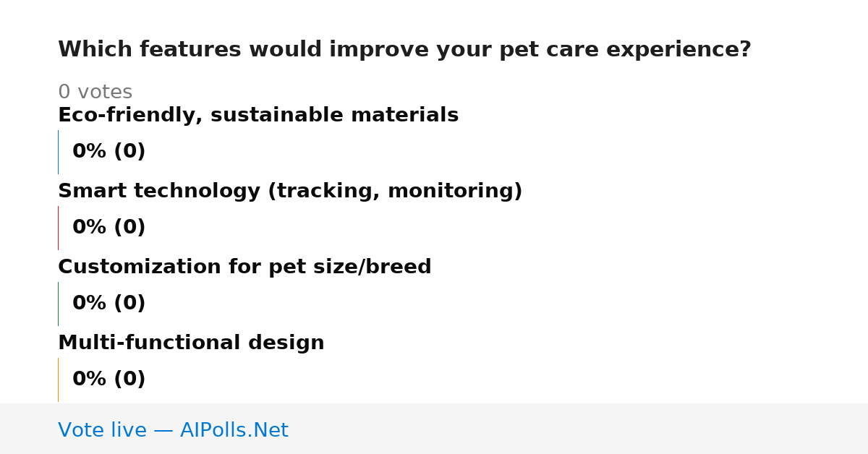Image resolution: width=868 pixels, height=454 pixels.
Task: Click 0% (0) result for Multi-functional design
Action: pos(109,380)
